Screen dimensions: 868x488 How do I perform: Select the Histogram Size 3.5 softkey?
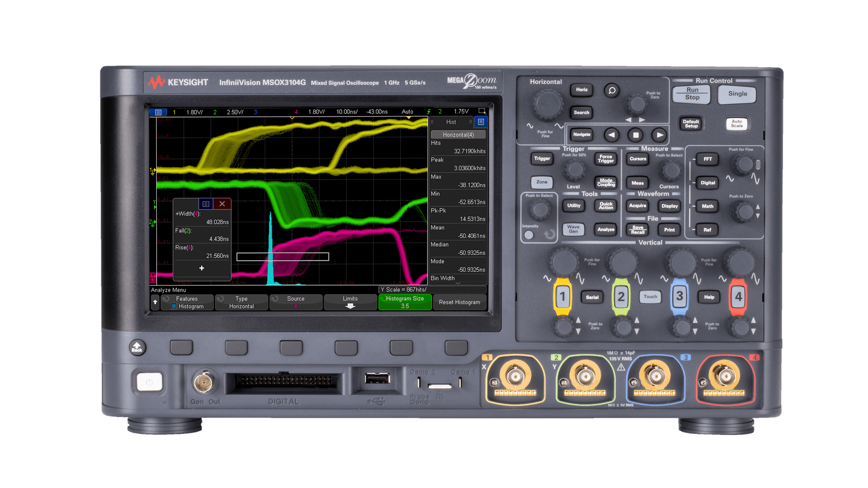405,302
